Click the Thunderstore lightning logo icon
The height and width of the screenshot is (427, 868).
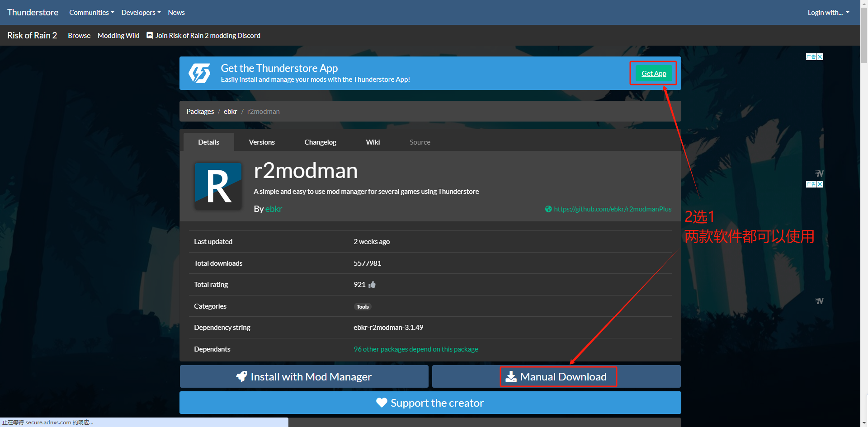[x=199, y=73]
